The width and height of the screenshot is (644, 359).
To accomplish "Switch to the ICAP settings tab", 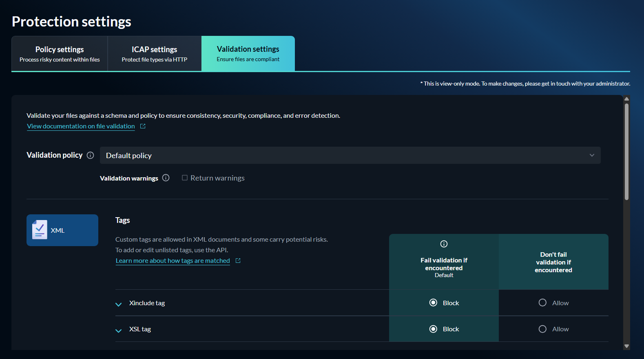I will tap(154, 54).
